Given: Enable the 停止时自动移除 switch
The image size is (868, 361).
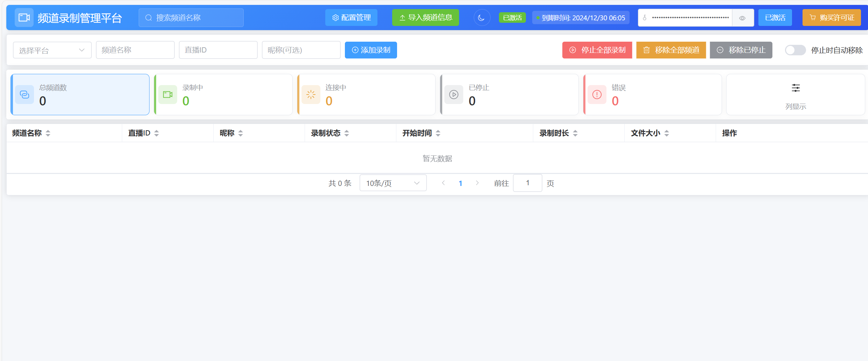Looking at the screenshot, I should pos(795,50).
